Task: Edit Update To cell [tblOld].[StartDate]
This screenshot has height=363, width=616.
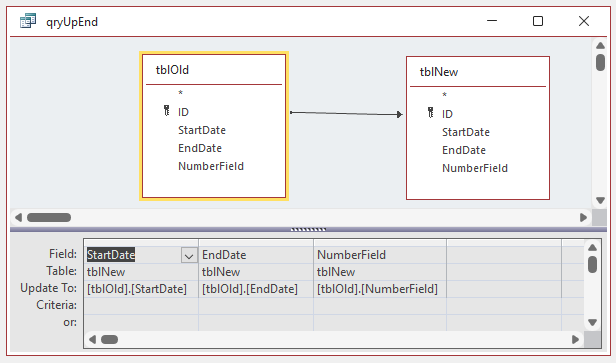Action: point(141,289)
